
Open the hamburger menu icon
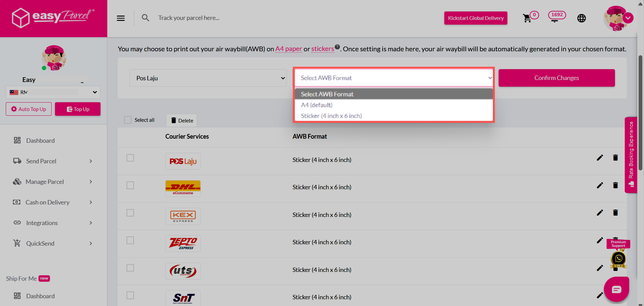(x=121, y=18)
